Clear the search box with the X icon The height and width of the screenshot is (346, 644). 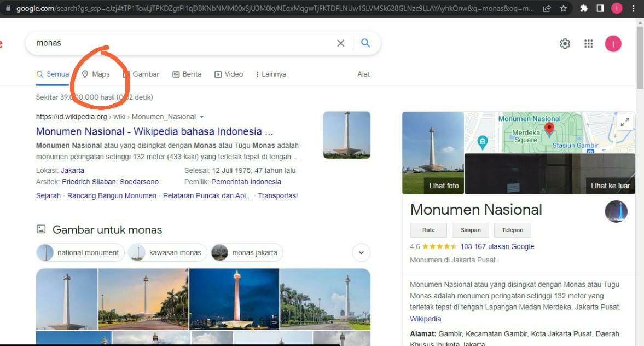pyautogui.click(x=340, y=43)
